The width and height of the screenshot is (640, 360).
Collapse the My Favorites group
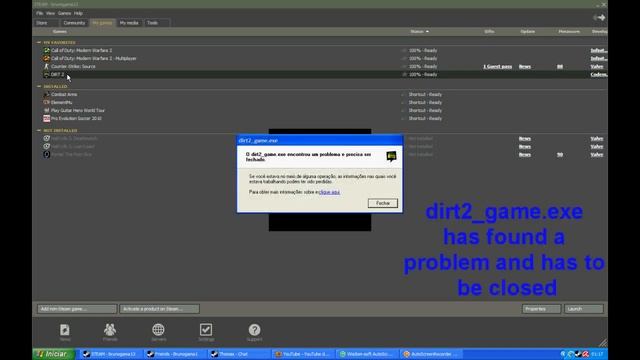point(39,42)
